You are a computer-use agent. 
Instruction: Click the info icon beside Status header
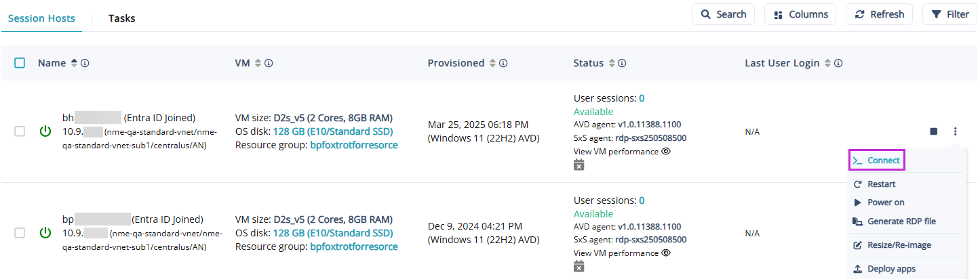click(x=622, y=63)
